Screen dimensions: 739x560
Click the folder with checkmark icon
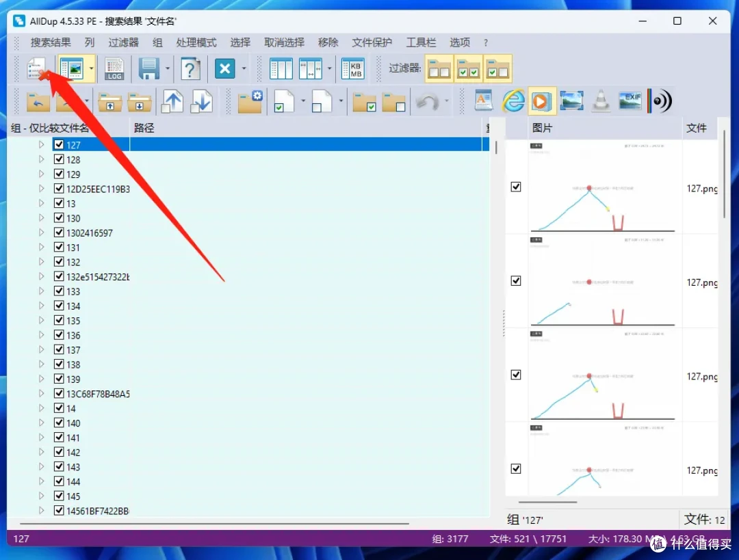[364, 102]
